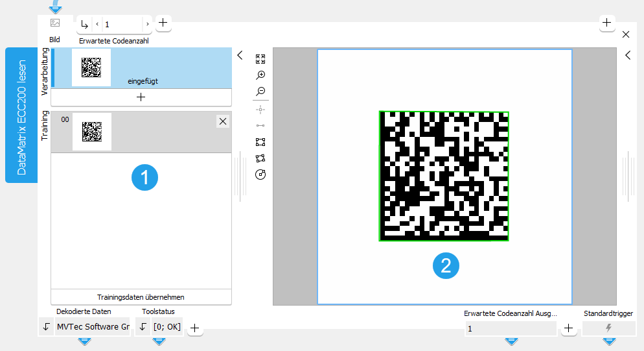The height and width of the screenshot is (351, 644).
Task: Collapse the image list panel with the left chevron
Action: [240, 56]
